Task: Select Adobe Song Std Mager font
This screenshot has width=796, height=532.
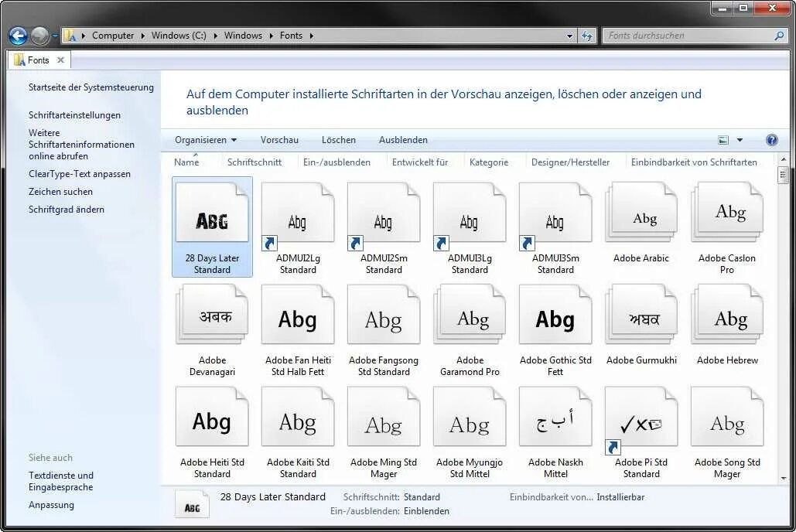Action: click(727, 432)
